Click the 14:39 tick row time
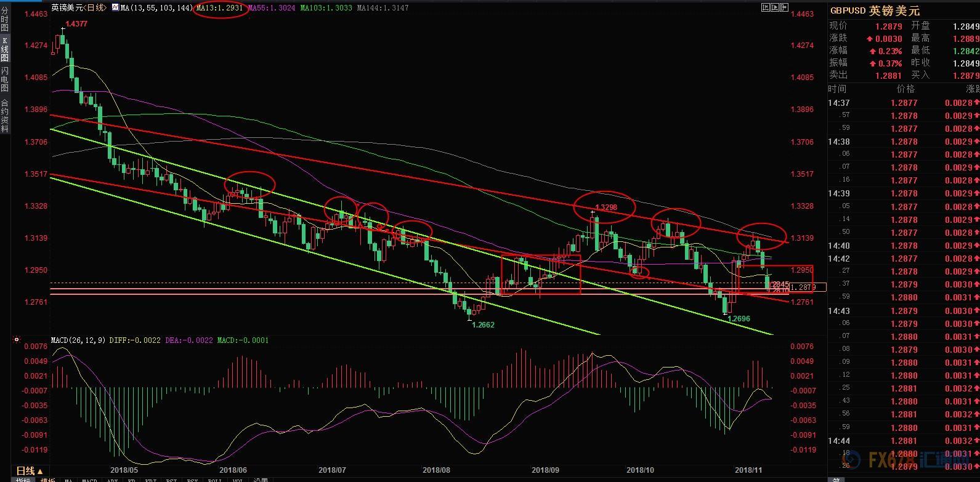980x482 pixels. (839, 193)
